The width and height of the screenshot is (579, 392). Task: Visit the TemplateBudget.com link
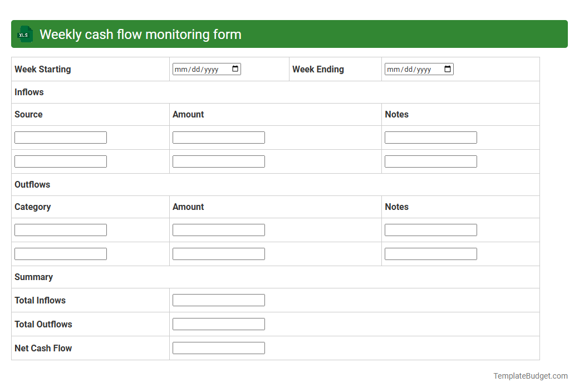click(x=530, y=376)
